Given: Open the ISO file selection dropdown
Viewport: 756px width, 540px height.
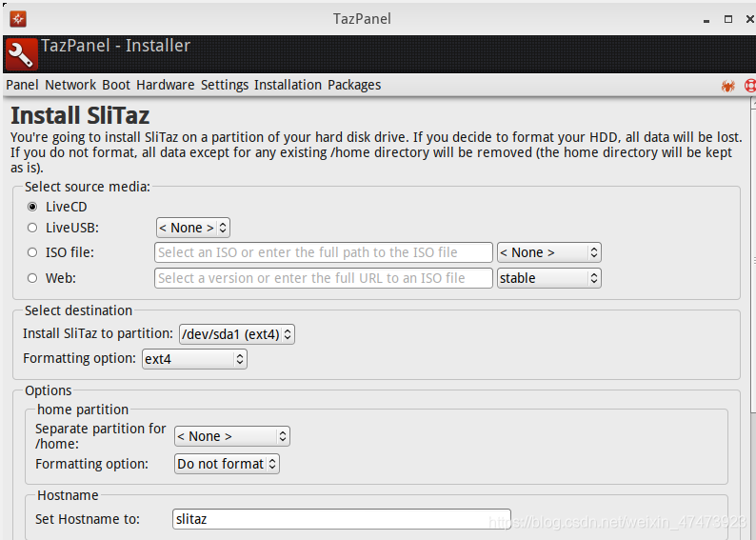Looking at the screenshot, I should 549,252.
